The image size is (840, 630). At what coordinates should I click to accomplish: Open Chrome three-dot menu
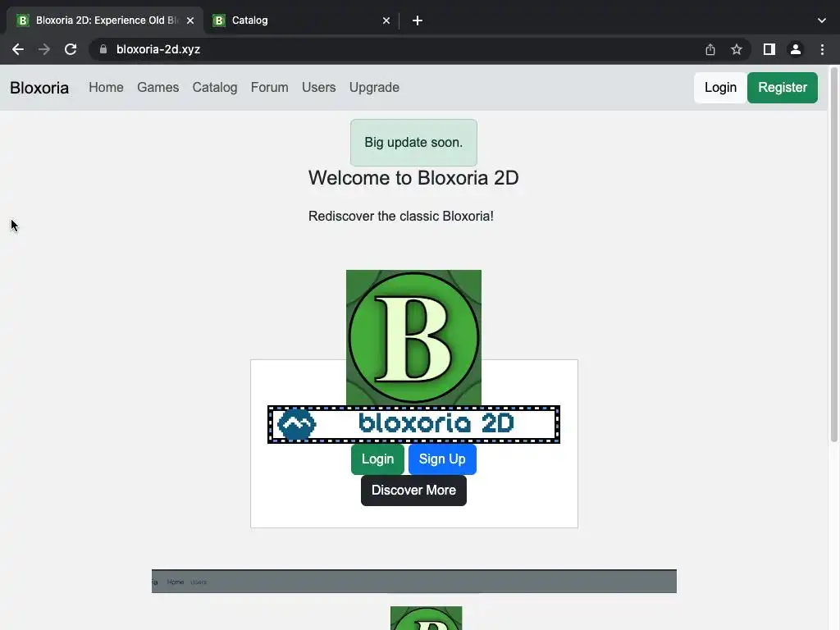(x=822, y=49)
